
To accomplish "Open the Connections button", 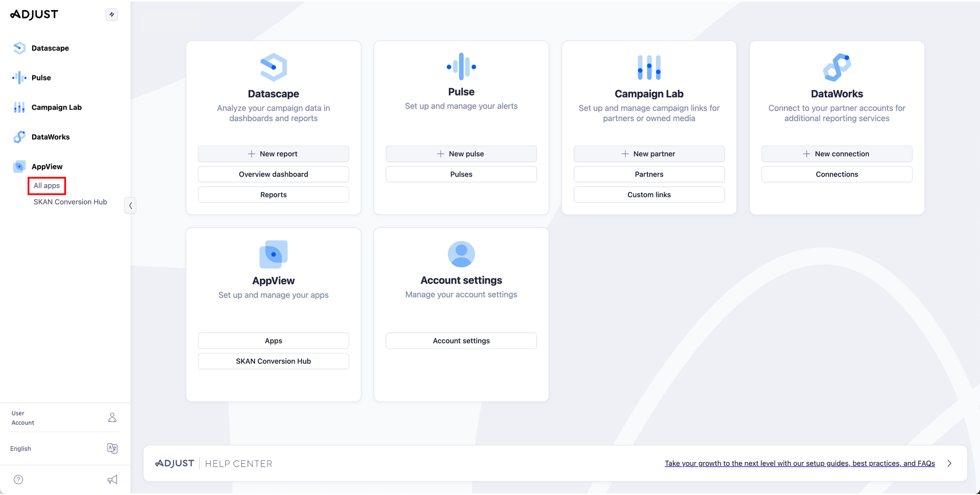I will click(837, 174).
